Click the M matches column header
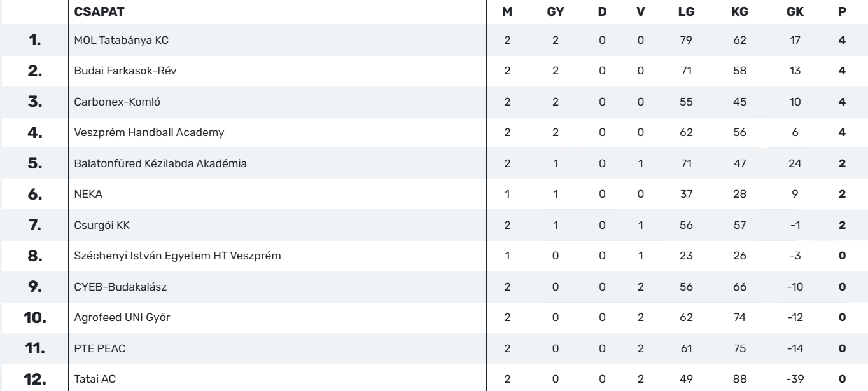The width and height of the screenshot is (868, 391). [x=507, y=12]
